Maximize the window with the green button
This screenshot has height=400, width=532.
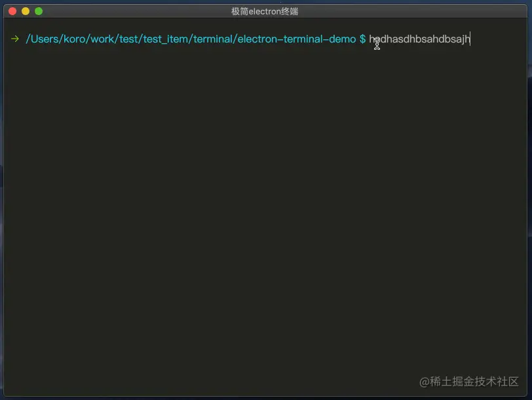(x=39, y=11)
